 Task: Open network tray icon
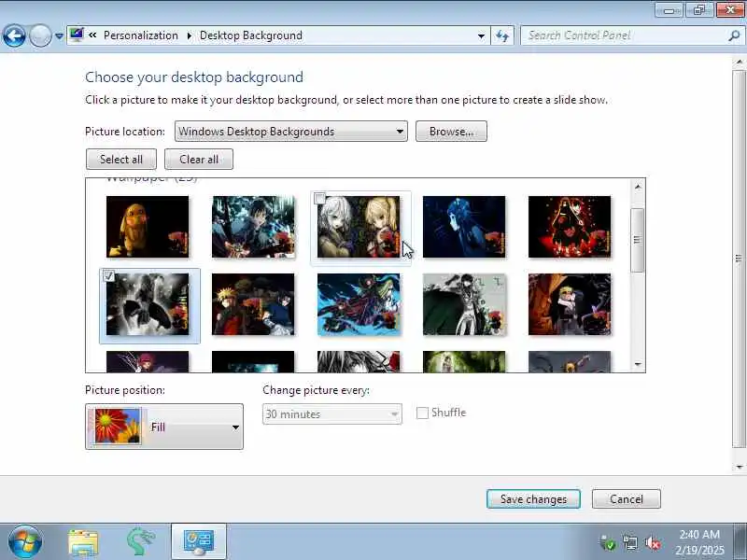(x=630, y=543)
